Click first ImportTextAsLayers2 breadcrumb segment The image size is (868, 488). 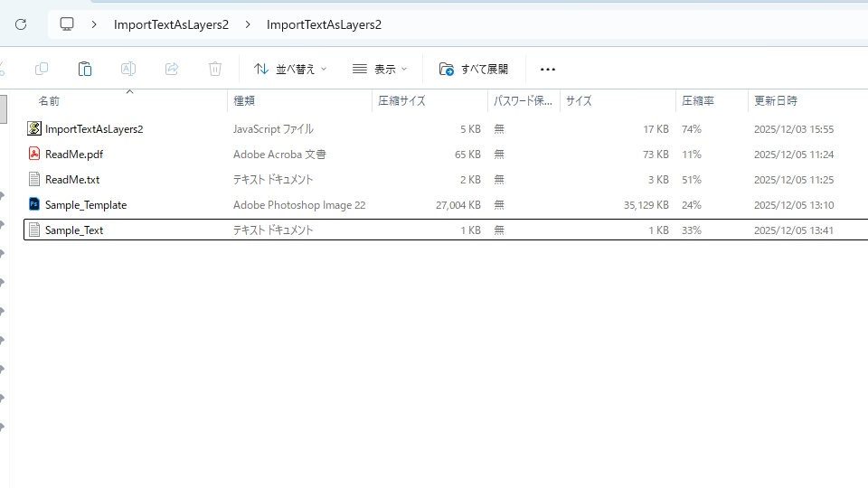tap(171, 24)
